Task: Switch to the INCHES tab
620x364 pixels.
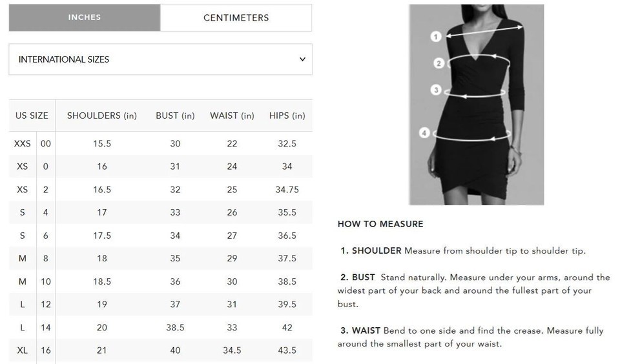Action: tap(85, 18)
